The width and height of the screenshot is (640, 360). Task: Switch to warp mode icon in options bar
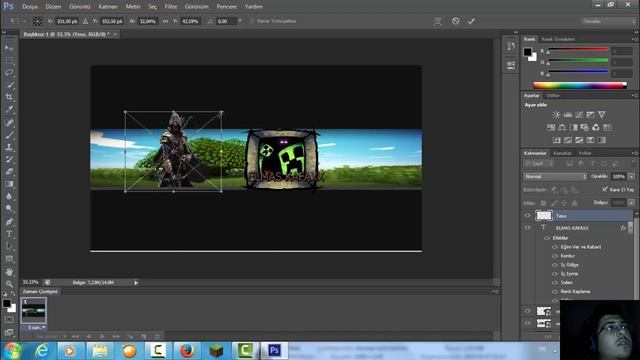coord(438,21)
